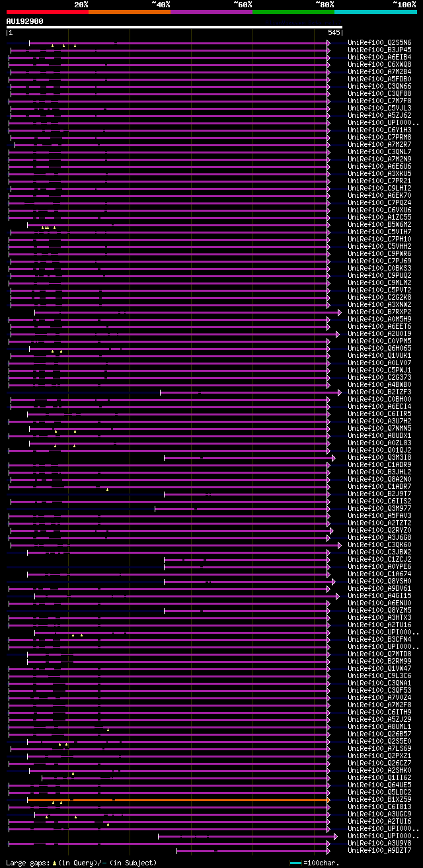This screenshot has width=423, height=868.
Task: Click the purple ~60% identity legend segment
Action: (x=211, y=12)
